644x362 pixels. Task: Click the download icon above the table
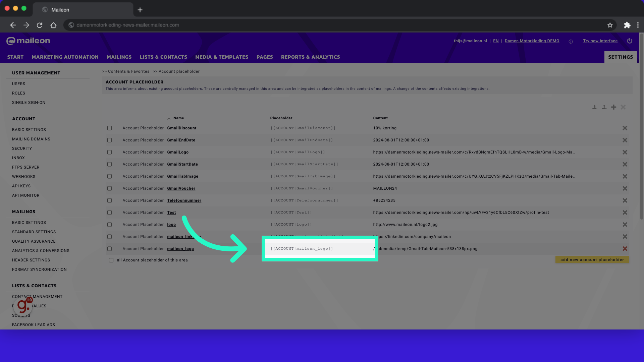pyautogui.click(x=594, y=107)
